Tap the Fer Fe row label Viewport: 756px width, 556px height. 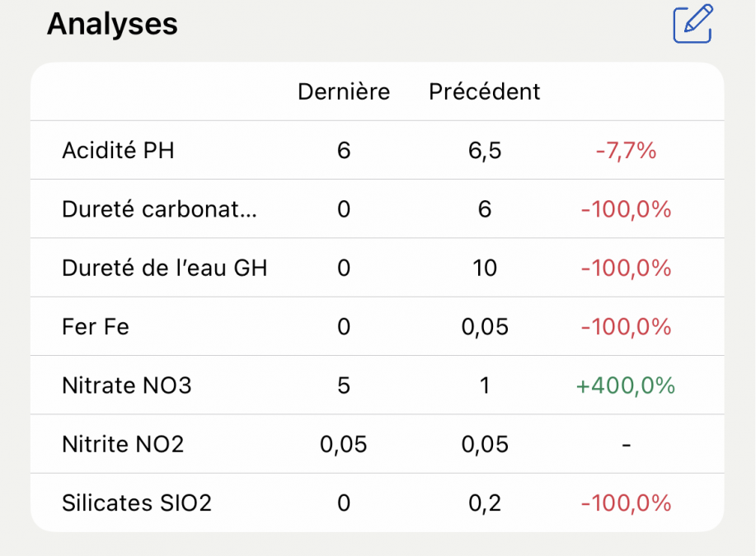point(96,327)
